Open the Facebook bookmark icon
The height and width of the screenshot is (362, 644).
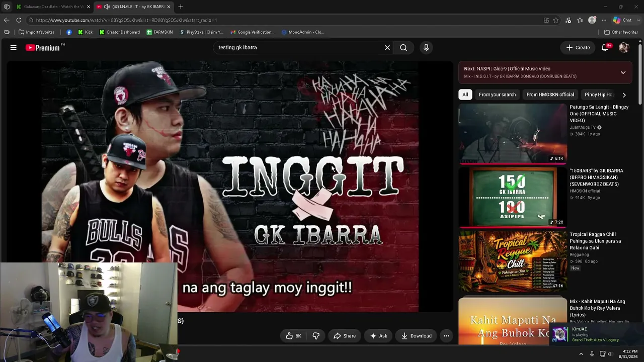coord(69,32)
